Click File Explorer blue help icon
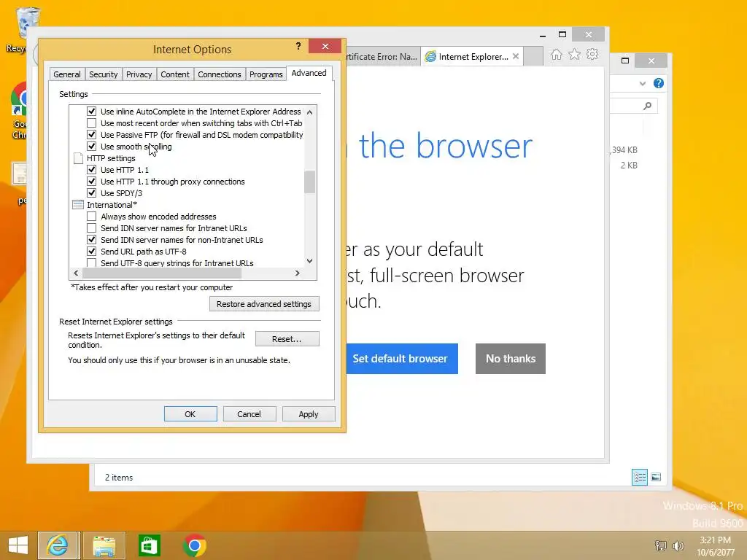Image resolution: width=747 pixels, height=560 pixels. pos(659,83)
